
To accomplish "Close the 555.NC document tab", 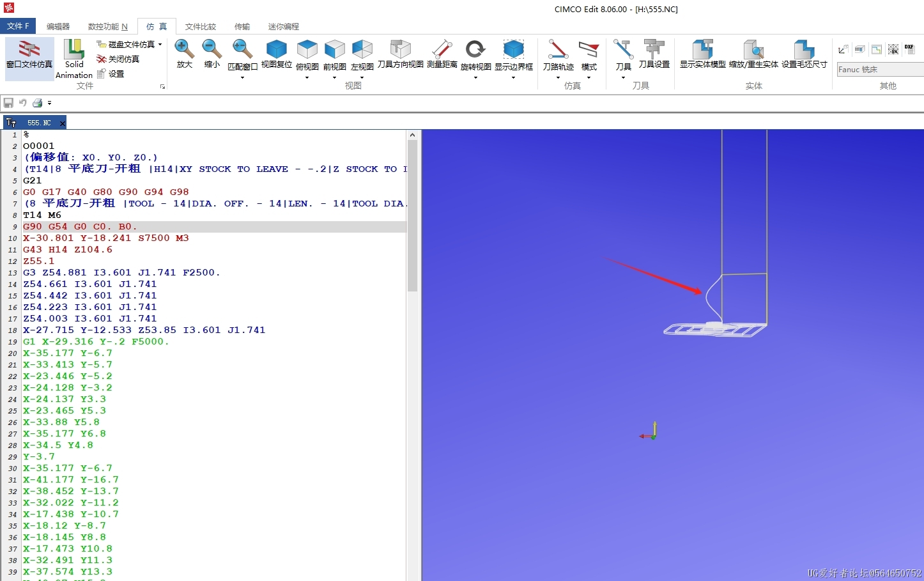I will (x=62, y=123).
